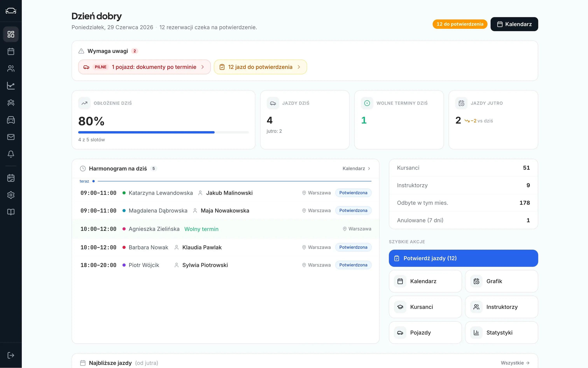Viewport: 588px width, 368px height.
Task: Open the Wszystkie arrow link in Najbliższe jazdy
Action: click(515, 363)
